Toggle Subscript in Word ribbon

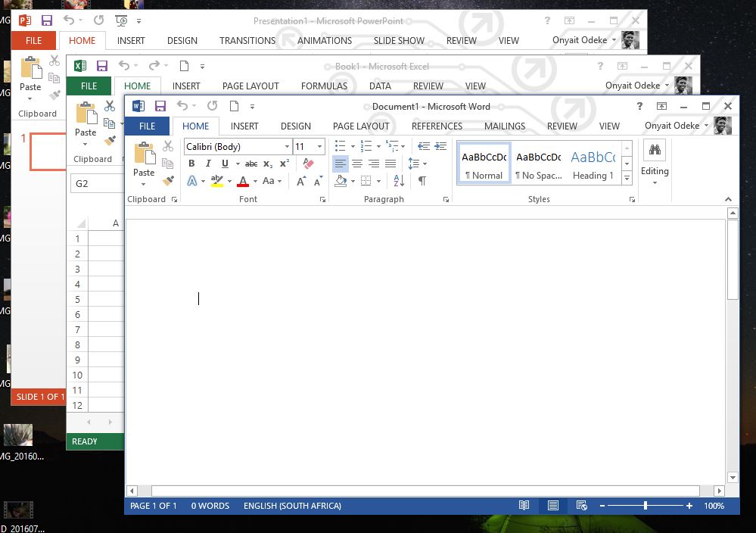coord(268,164)
